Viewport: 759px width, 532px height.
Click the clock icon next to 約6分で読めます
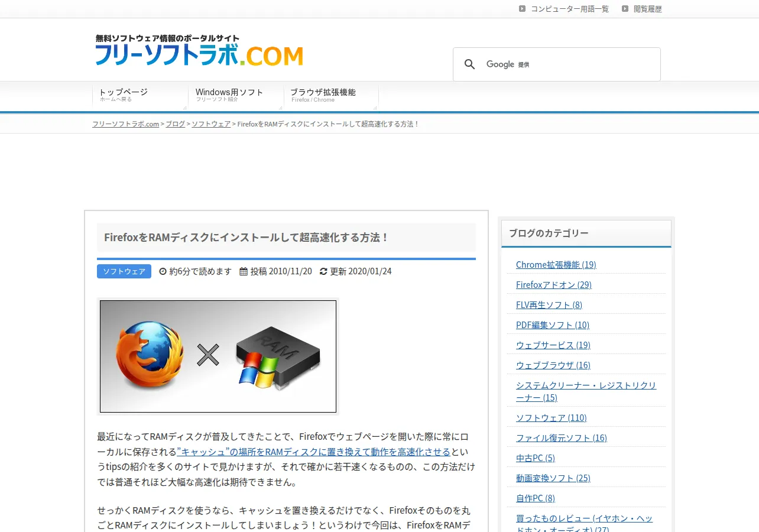163,271
